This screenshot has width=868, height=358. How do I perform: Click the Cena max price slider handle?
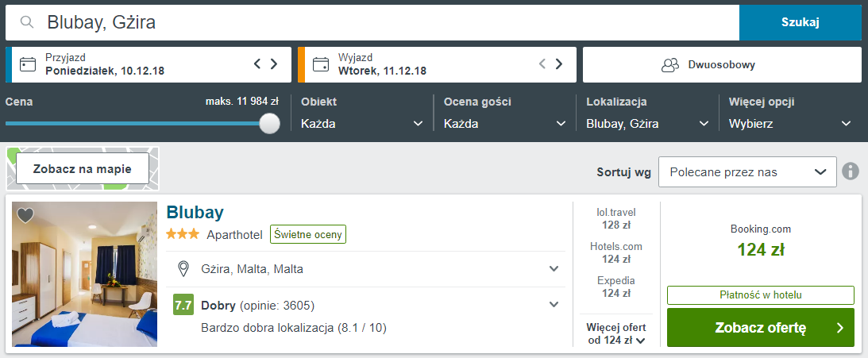(x=269, y=123)
